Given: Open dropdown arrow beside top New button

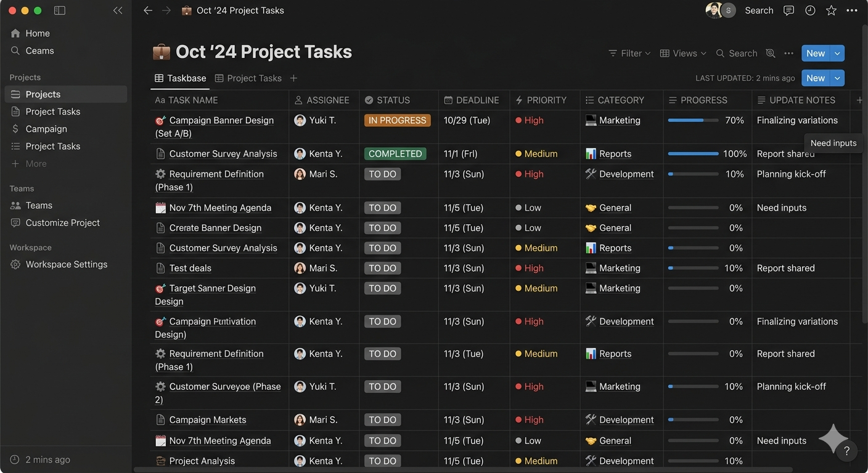Looking at the screenshot, I should pyautogui.click(x=837, y=54).
